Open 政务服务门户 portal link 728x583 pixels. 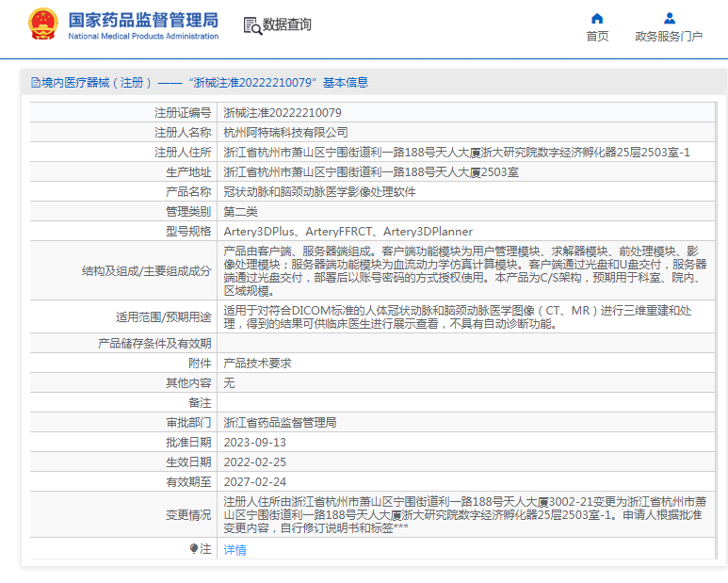coord(669,36)
